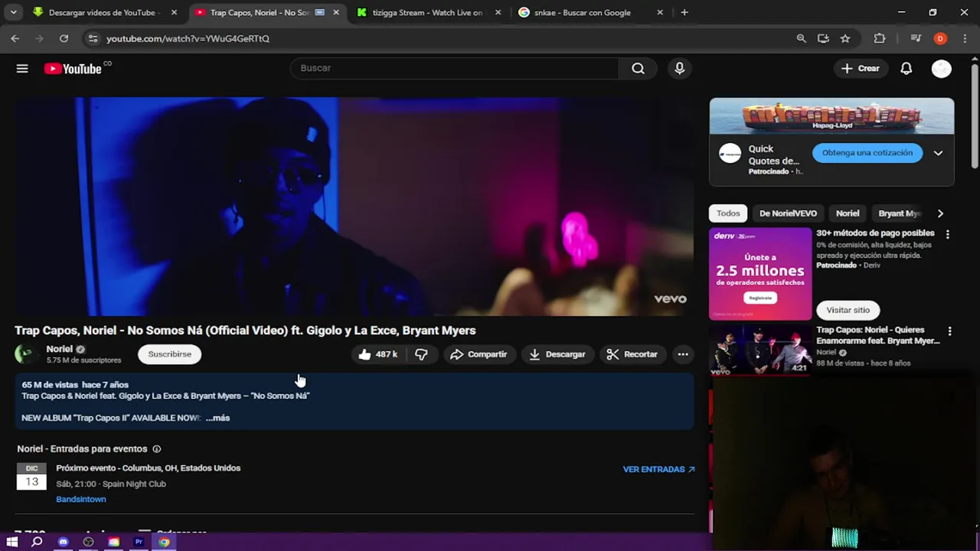This screenshot has width=980, height=551.
Task: Open Chrome media controls icon
Action: 916,38
